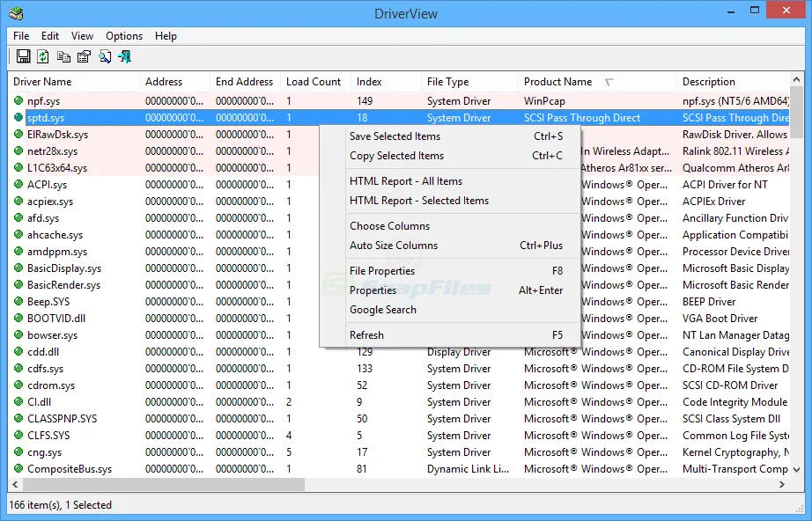Click the horizontal scrollbar right arrow
The image size is (812, 521).
(782, 485)
